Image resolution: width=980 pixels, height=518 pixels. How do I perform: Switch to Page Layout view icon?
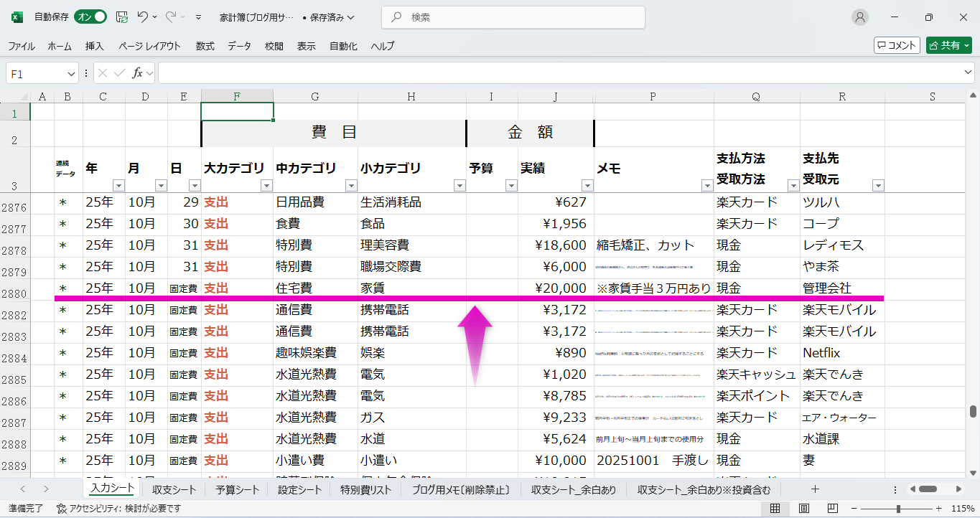(x=803, y=509)
